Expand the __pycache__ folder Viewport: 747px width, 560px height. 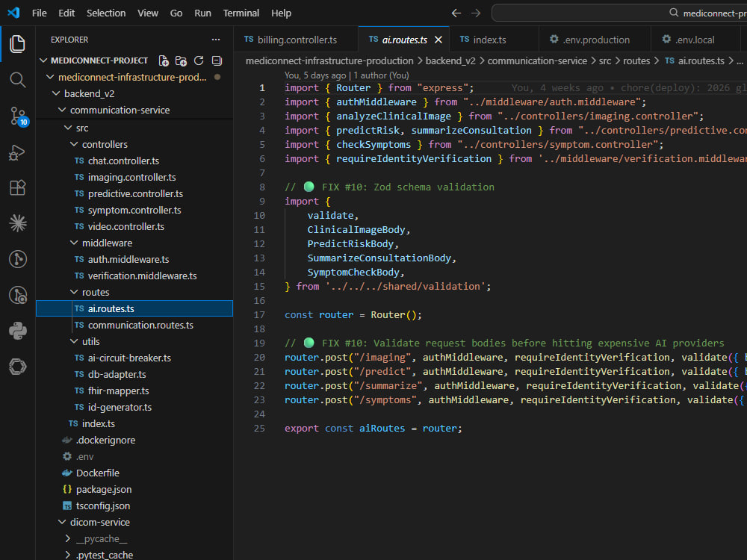(x=68, y=538)
